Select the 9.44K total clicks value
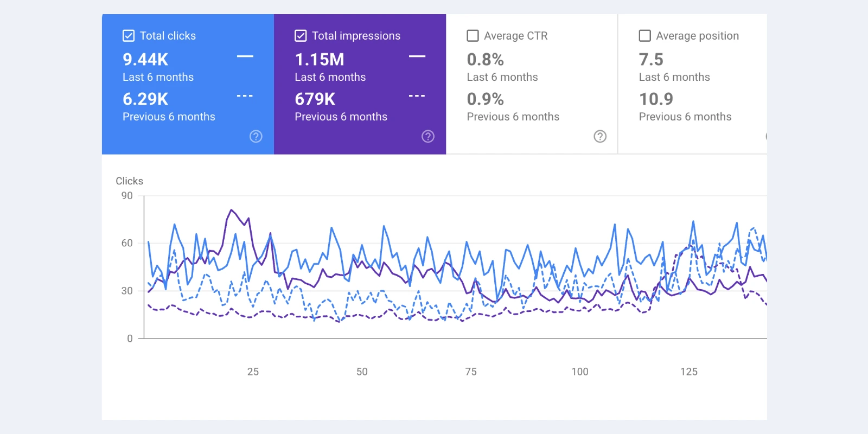This screenshot has height=434, width=868. pyautogui.click(x=145, y=59)
